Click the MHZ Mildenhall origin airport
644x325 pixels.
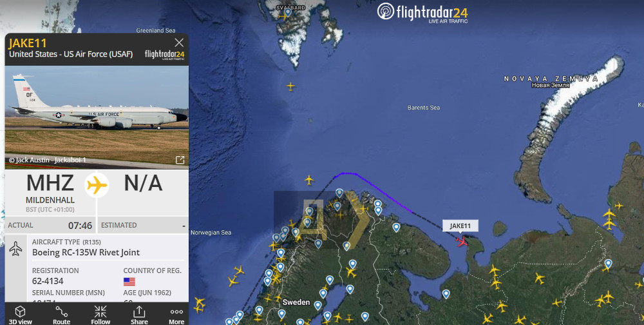(x=50, y=189)
